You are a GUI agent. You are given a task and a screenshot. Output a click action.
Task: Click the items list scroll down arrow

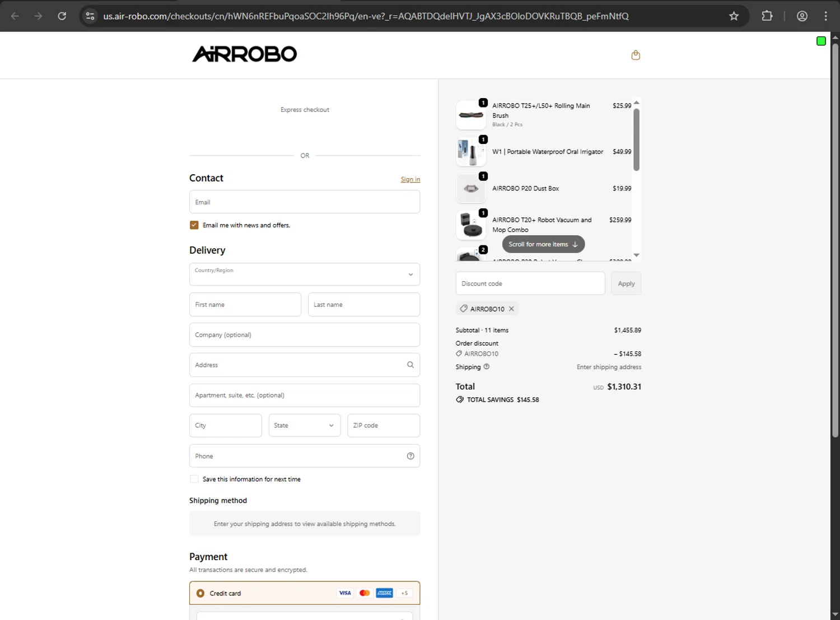[636, 255]
